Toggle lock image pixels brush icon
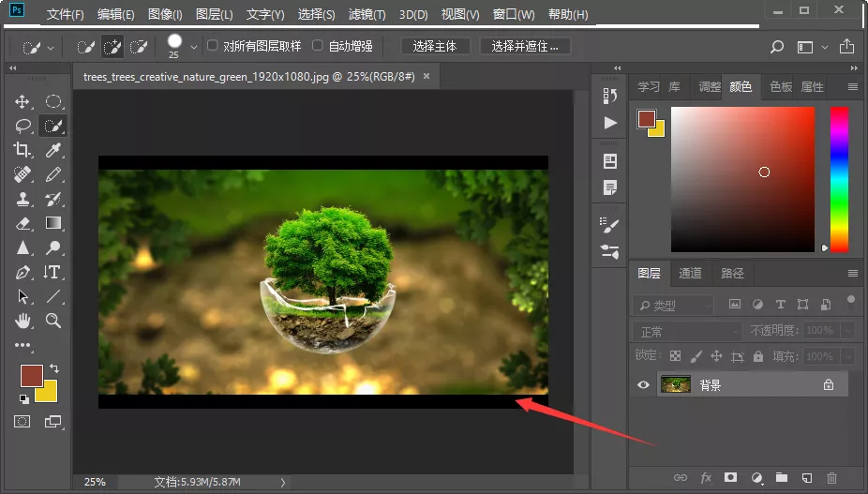The height and width of the screenshot is (494, 868). 696,356
